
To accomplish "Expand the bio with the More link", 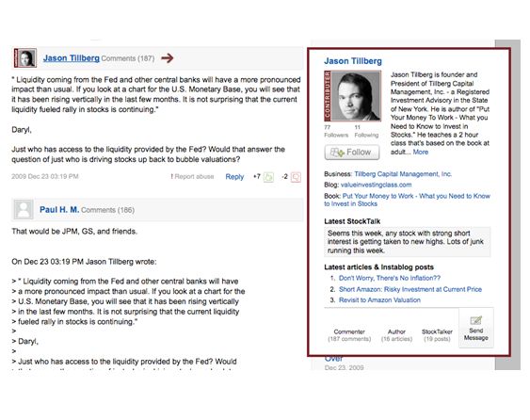I will [421, 152].
